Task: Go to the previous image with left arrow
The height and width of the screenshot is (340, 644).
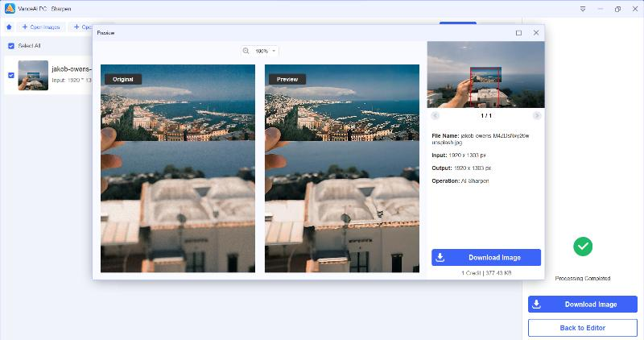Action: 435,115
